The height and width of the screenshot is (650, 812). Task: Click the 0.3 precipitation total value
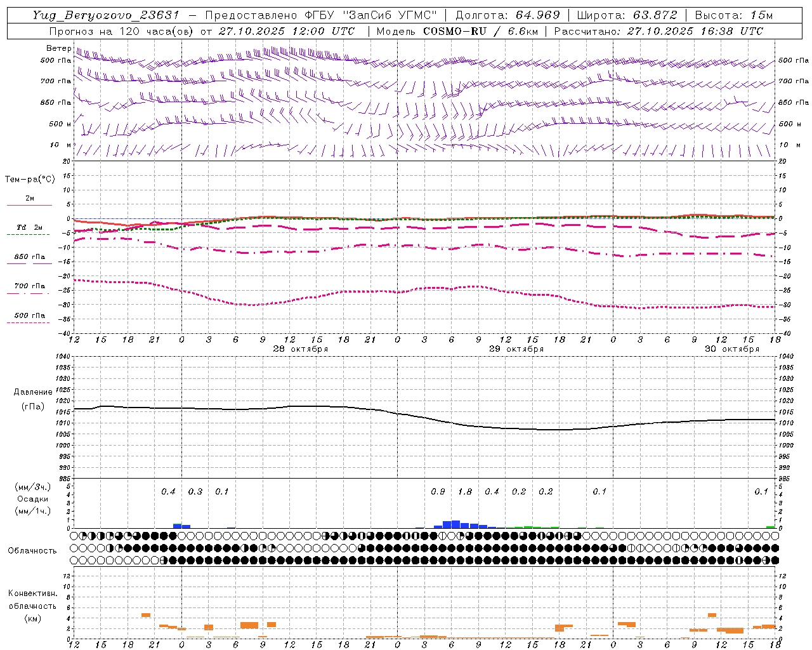coord(195,491)
